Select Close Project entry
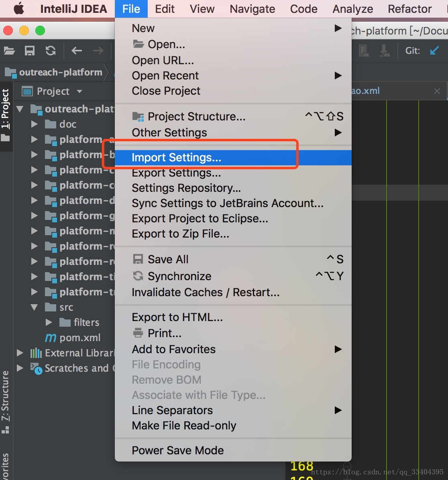 pyautogui.click(x=233, y=91)
